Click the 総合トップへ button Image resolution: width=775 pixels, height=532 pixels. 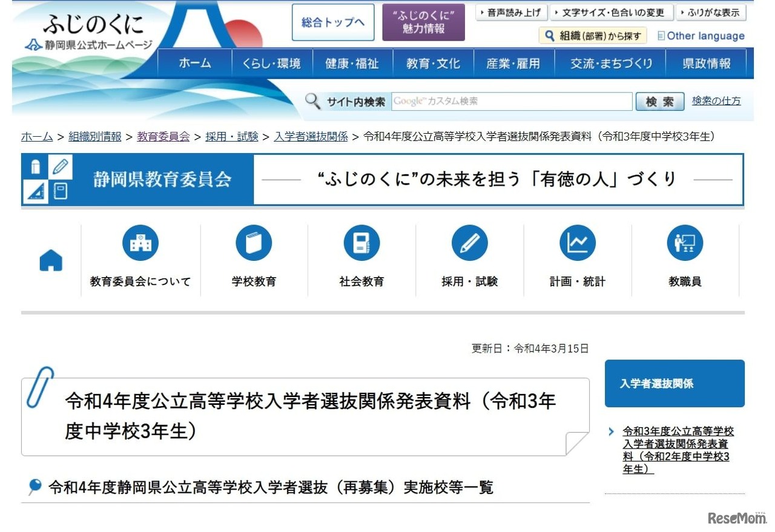click(x=333, y=22)
